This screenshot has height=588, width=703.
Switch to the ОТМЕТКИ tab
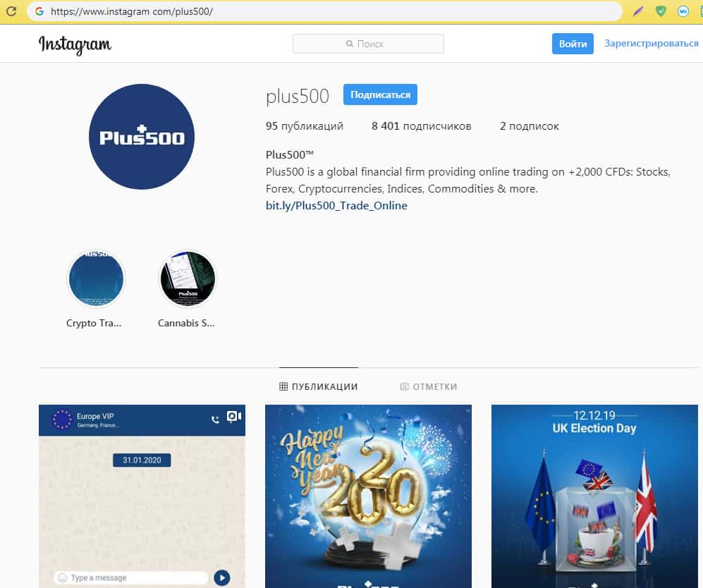[x=429, y=386]
